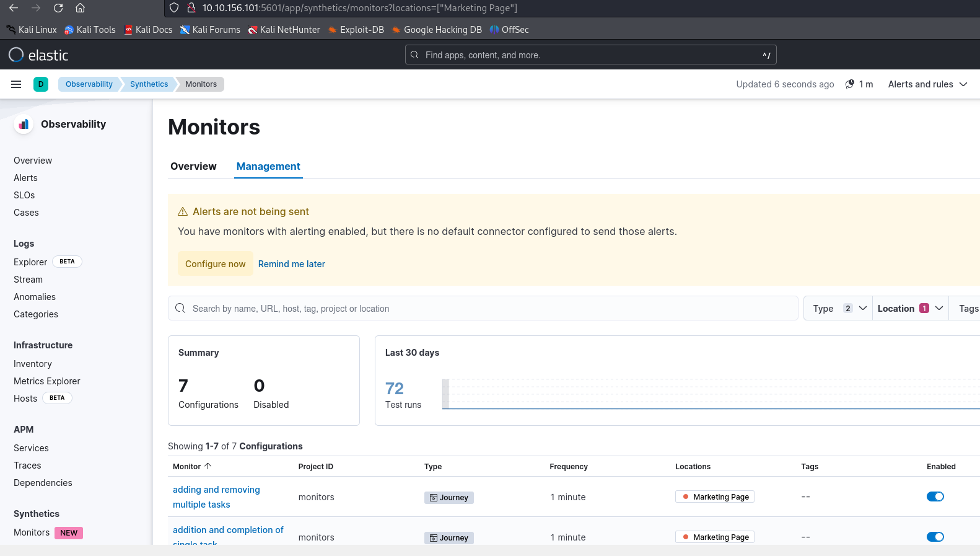Click the Elastic logo in header
Screen dimensions: 980x556
pos(38,55)
